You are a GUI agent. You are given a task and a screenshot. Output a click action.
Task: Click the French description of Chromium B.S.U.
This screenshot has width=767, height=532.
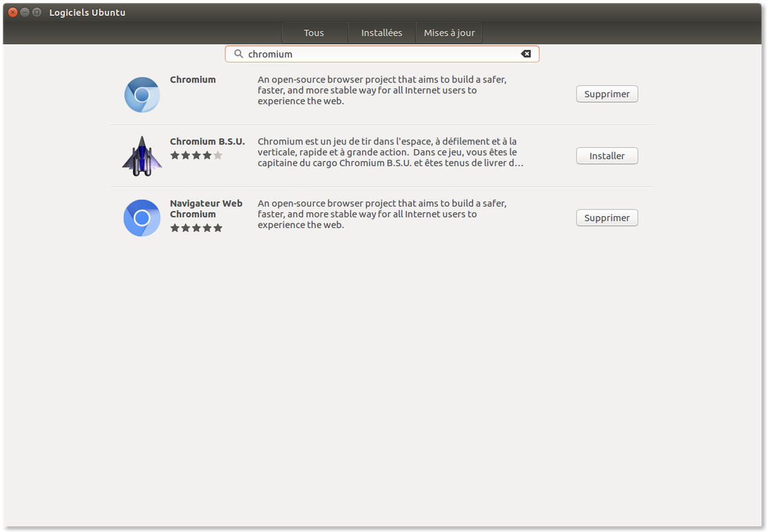tap(390, 152)
